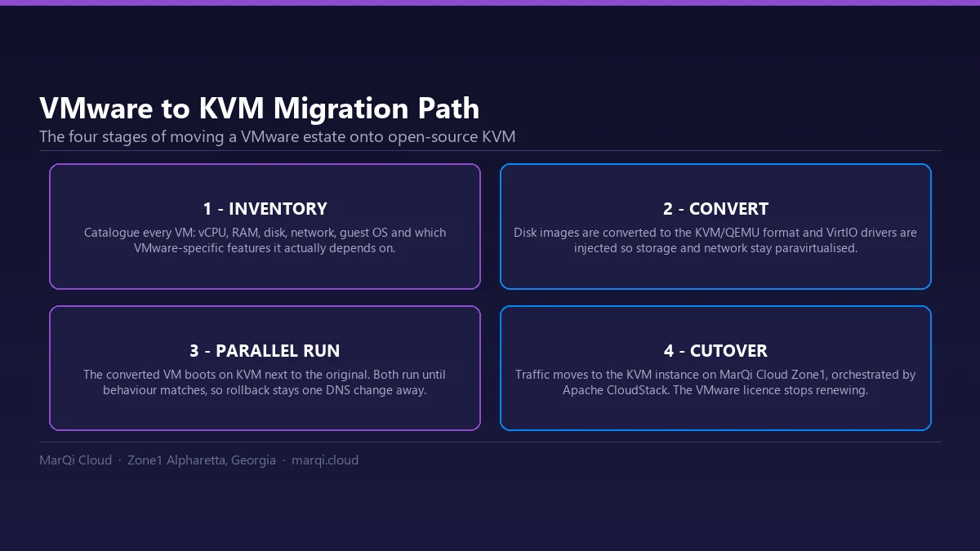Click footer text 'Zone1 Alpharetta, Georgia'
The image size is (980, 551).
tap(202, 460)
